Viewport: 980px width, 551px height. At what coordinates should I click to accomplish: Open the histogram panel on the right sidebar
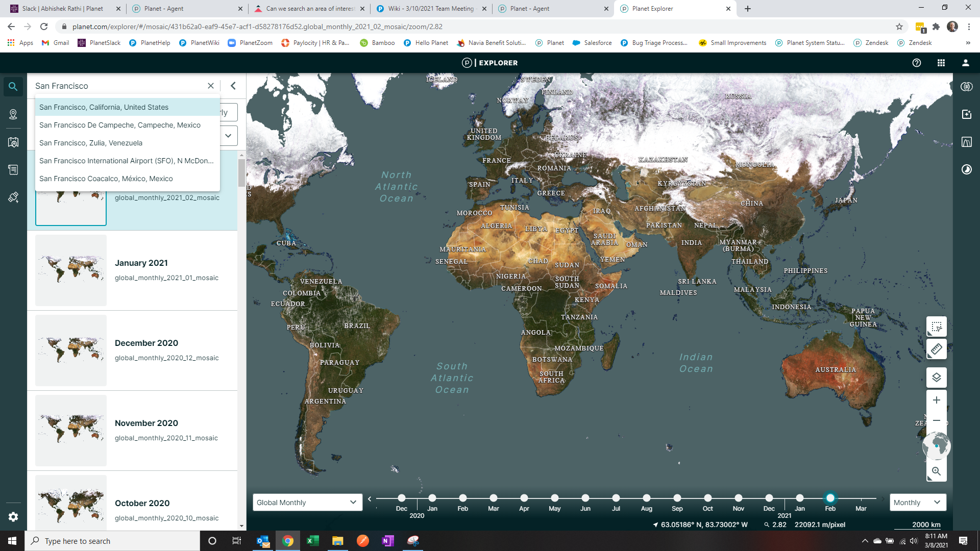(966, 142)
